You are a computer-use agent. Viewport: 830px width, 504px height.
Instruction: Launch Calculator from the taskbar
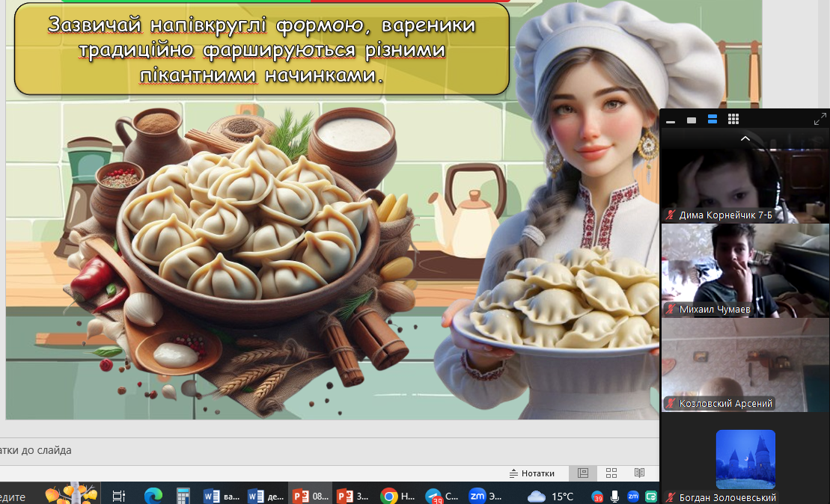[183, 495]
